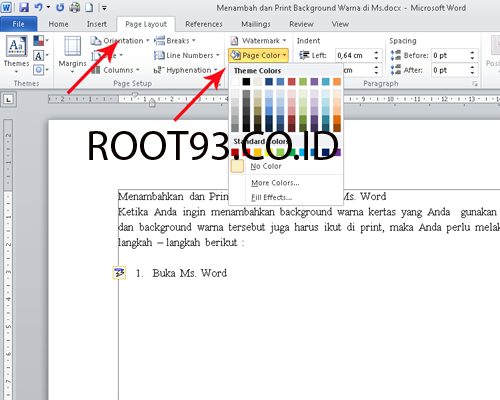500x400 pixels.
Task: Click the Watermark icon
Action: click(234, 41)
